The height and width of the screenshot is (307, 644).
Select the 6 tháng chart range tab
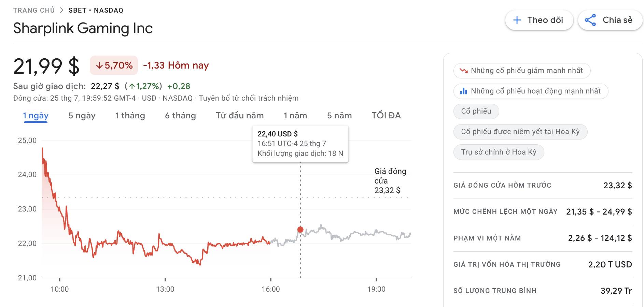coord(180,116)
